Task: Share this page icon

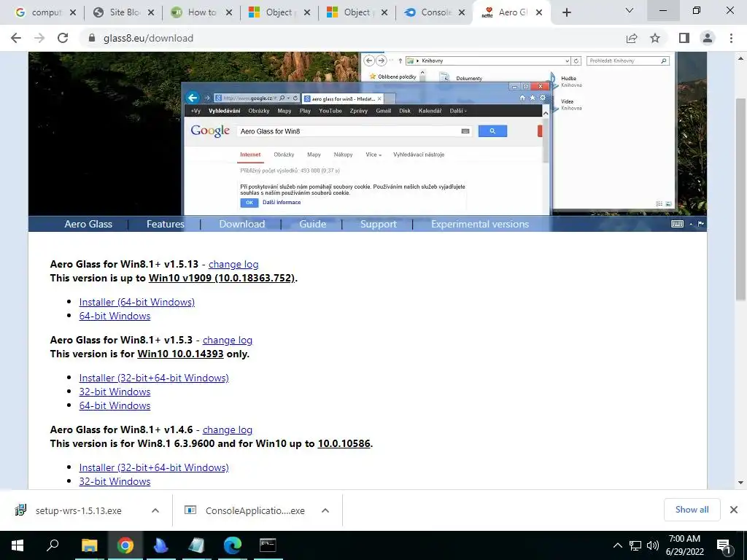Action: (632, 38)
